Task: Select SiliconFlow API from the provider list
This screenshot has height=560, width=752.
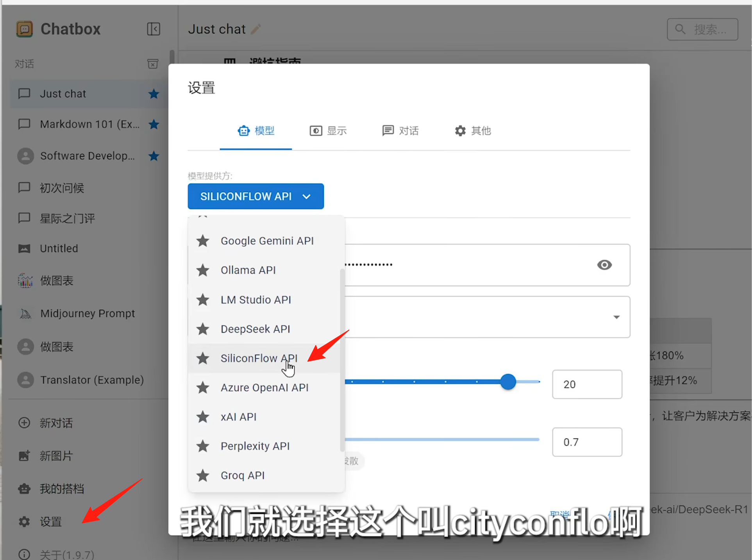Action: [x=259, y=358]
